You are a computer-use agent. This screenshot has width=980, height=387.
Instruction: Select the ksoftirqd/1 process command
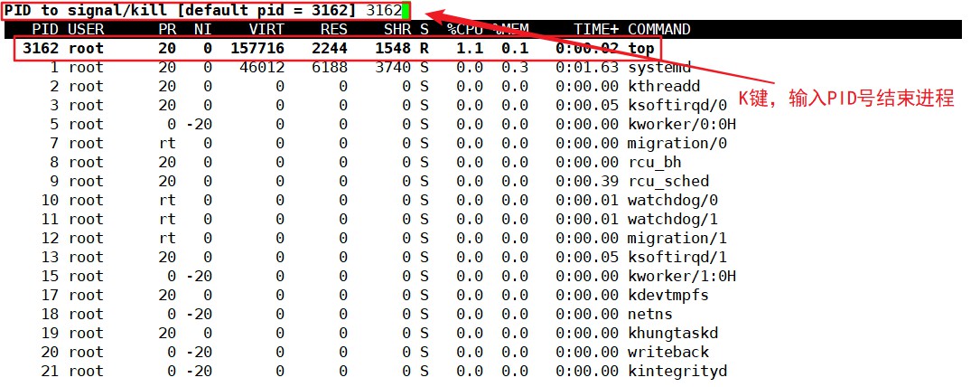point(677,257)
